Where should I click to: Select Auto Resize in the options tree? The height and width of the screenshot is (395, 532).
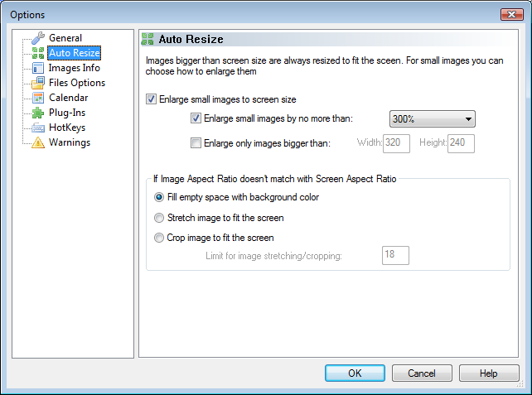click(x=75, y=53)
